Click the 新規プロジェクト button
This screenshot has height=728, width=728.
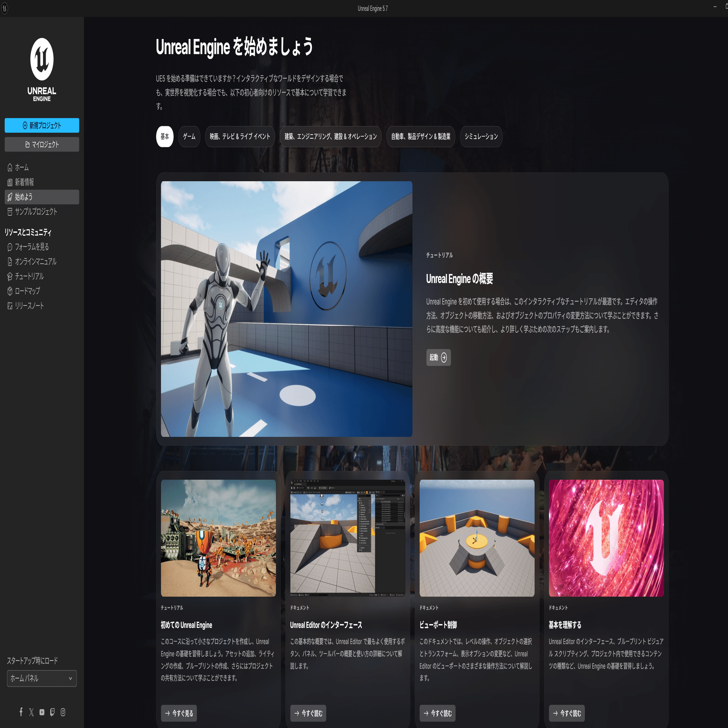click(x=41, y=126)
